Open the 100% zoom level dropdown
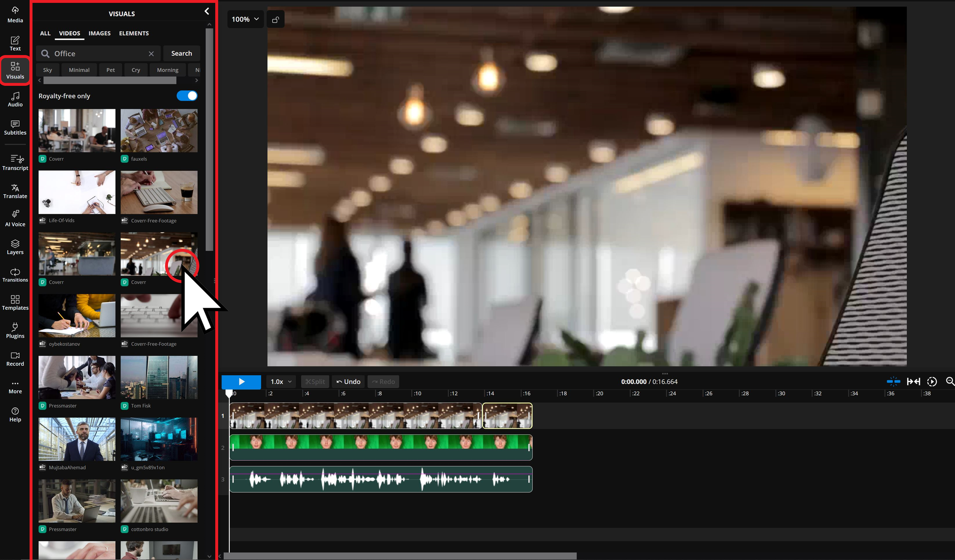 [x=245, y=19]
